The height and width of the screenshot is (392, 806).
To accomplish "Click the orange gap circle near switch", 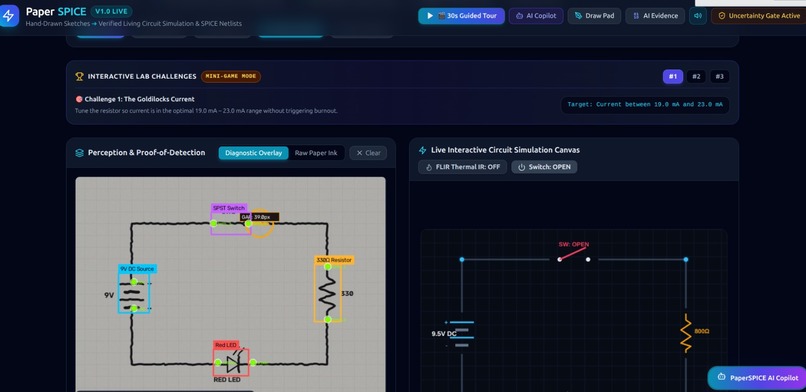I will point(261,223).
